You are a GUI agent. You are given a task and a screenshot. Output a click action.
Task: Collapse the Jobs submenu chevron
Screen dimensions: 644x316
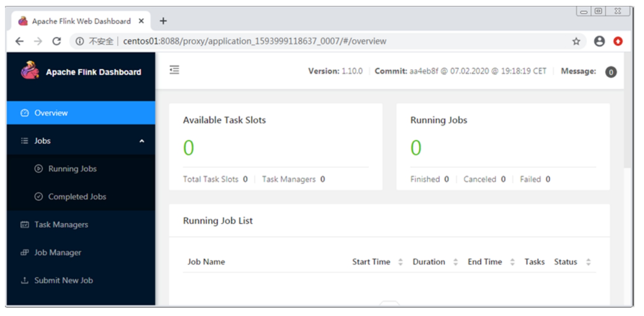(142, 141)
